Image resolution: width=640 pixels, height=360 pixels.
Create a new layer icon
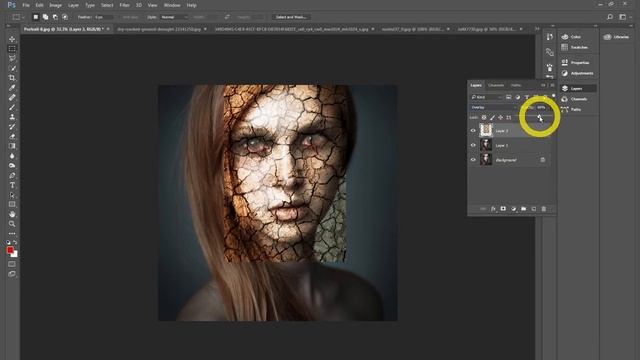(533, 209)
